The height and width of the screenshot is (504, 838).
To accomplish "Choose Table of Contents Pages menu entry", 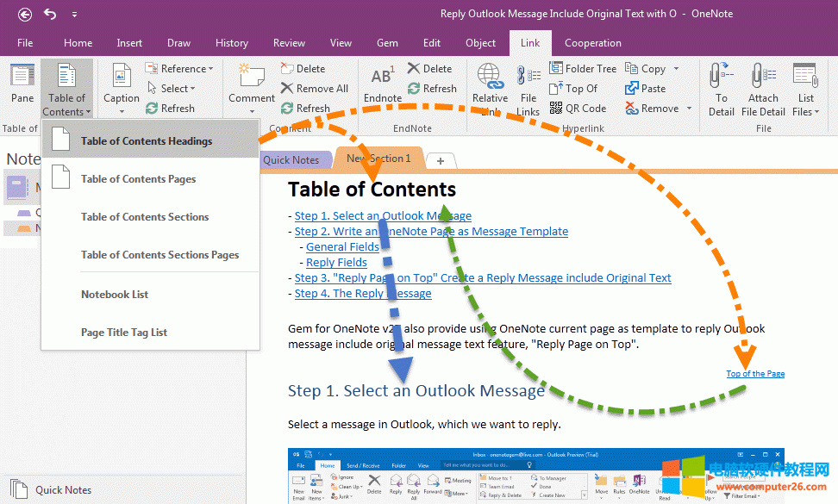I will [138, 179].
